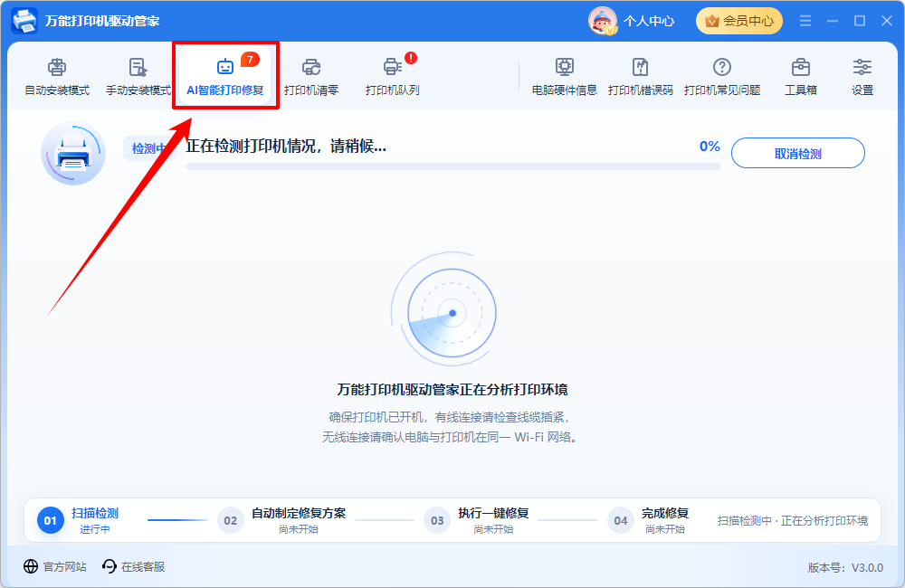Open 打印机常见问题 FAQ
Screen dimensions: 905x588
[722, 77]
